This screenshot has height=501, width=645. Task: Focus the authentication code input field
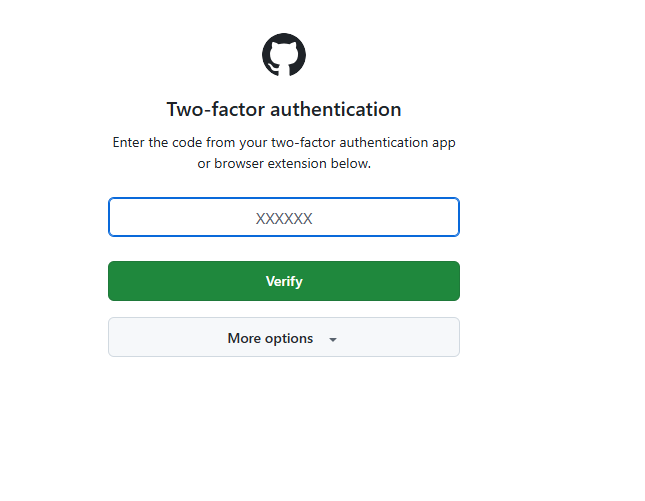(x=284, y=218)
